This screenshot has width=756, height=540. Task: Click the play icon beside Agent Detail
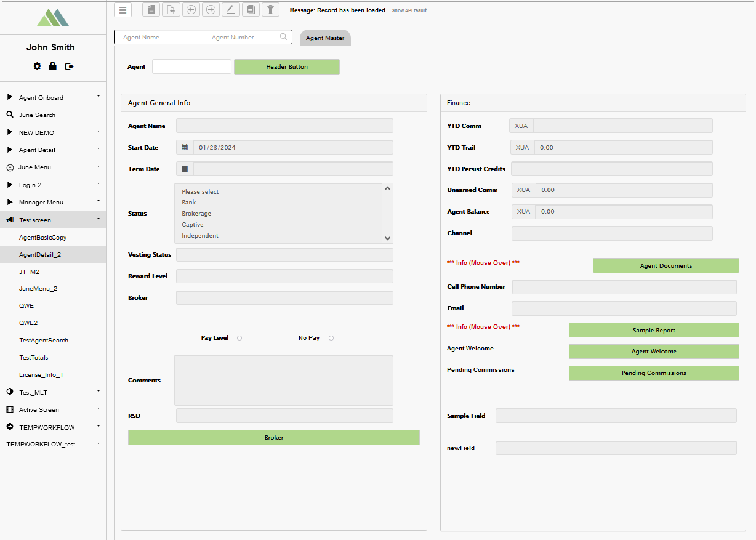click(10, 150)
